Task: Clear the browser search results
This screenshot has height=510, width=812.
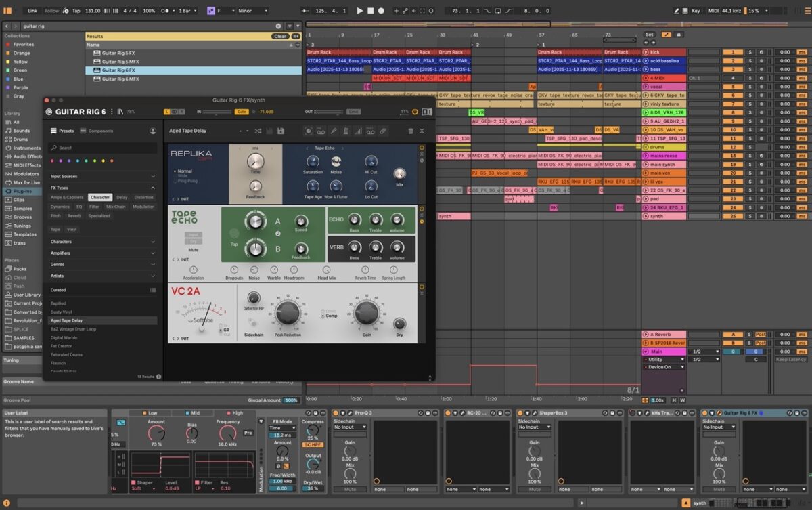Action: (x=280, y=36)
